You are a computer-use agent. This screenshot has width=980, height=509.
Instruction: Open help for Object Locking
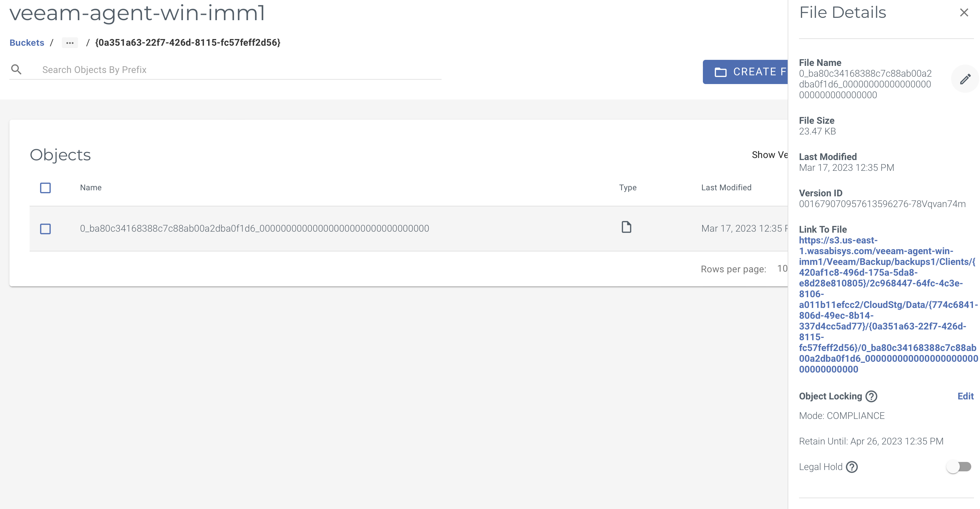(x=871, y=396)
